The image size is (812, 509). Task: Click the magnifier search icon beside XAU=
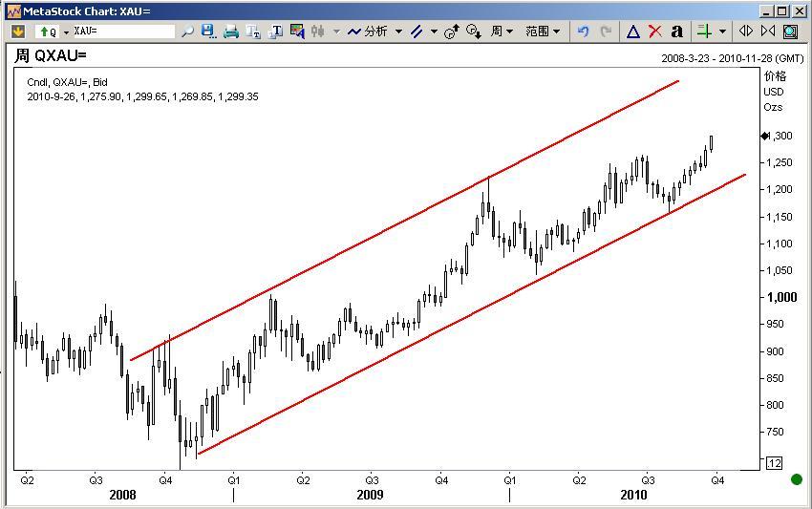187,32
